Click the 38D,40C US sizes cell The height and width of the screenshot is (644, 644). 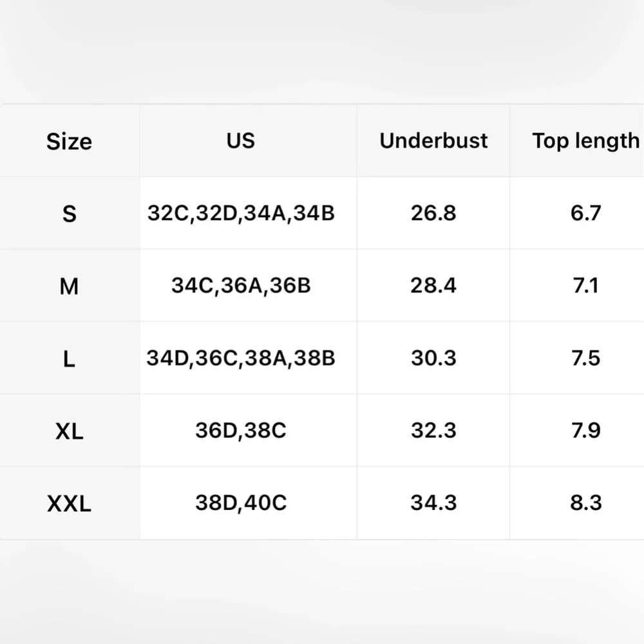tap(241, 503)
